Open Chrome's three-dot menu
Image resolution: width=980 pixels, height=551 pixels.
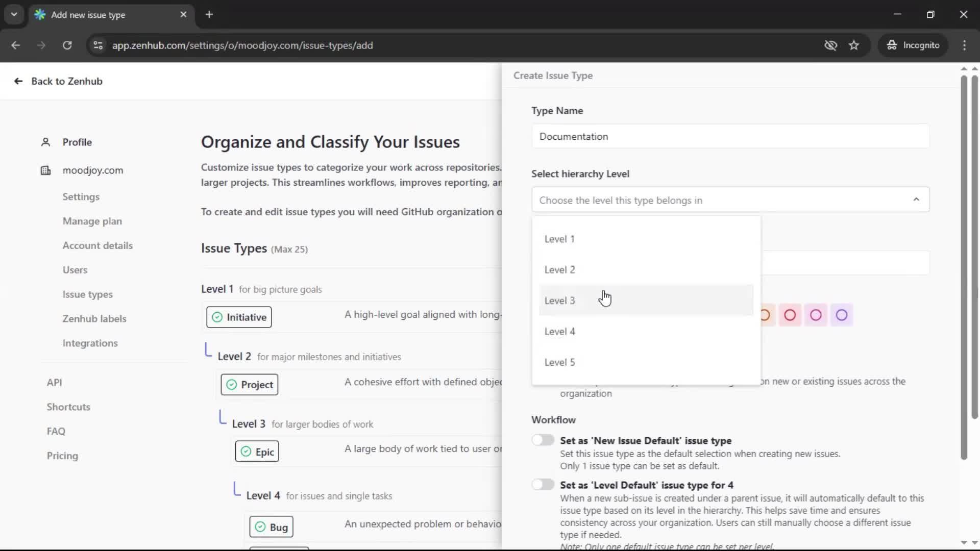click(965, 45)
